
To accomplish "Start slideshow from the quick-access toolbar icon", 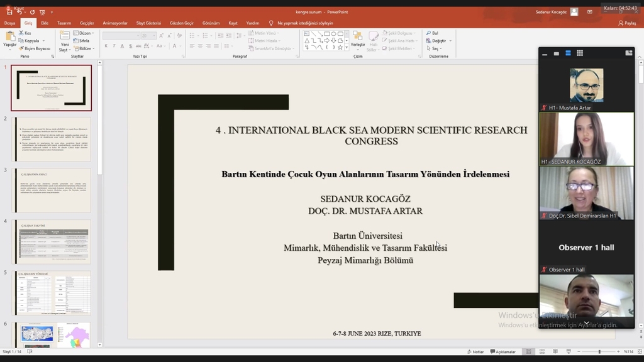I will point(42,13).
